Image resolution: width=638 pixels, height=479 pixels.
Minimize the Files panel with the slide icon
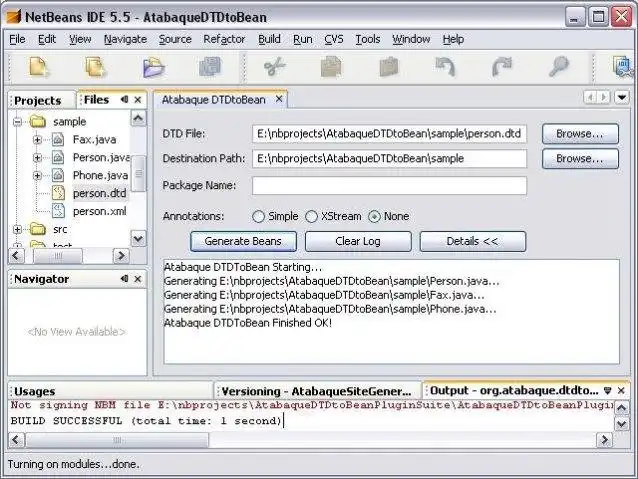click(x=125, y=99)
